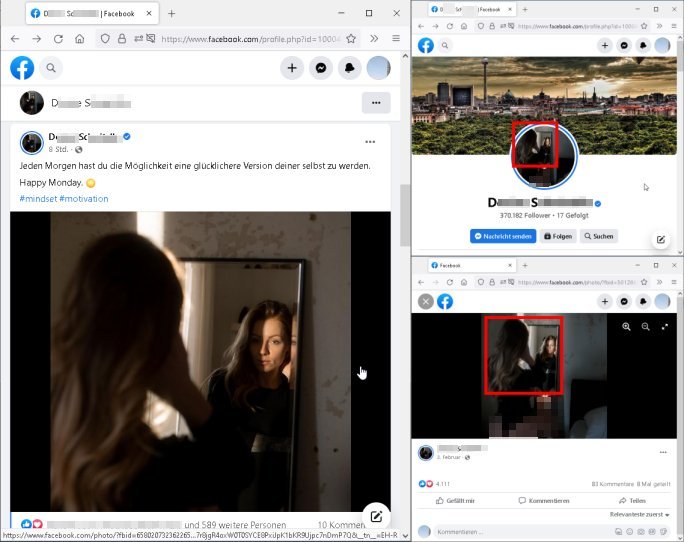Click the tracking protection shield in left window
684x542 pixels.
click(x=105, y=39)
